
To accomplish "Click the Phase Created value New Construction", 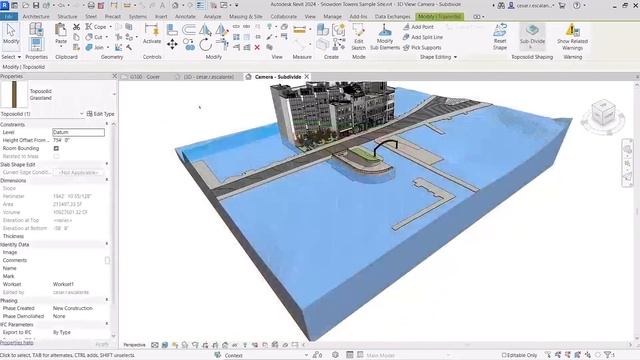I will click(x=73, y=308).
